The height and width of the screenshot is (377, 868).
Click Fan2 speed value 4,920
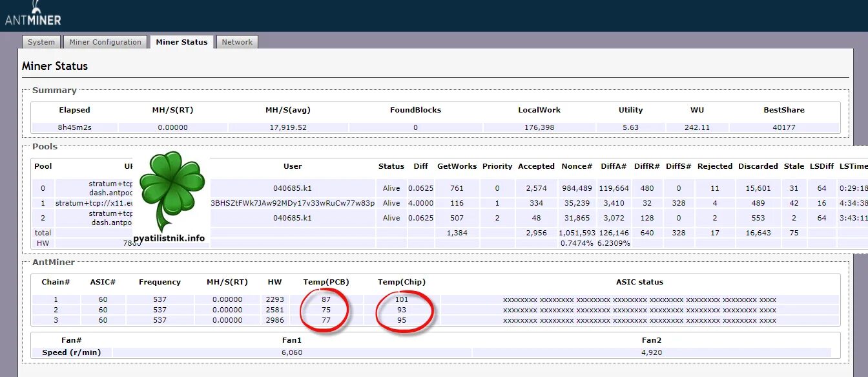651,352
